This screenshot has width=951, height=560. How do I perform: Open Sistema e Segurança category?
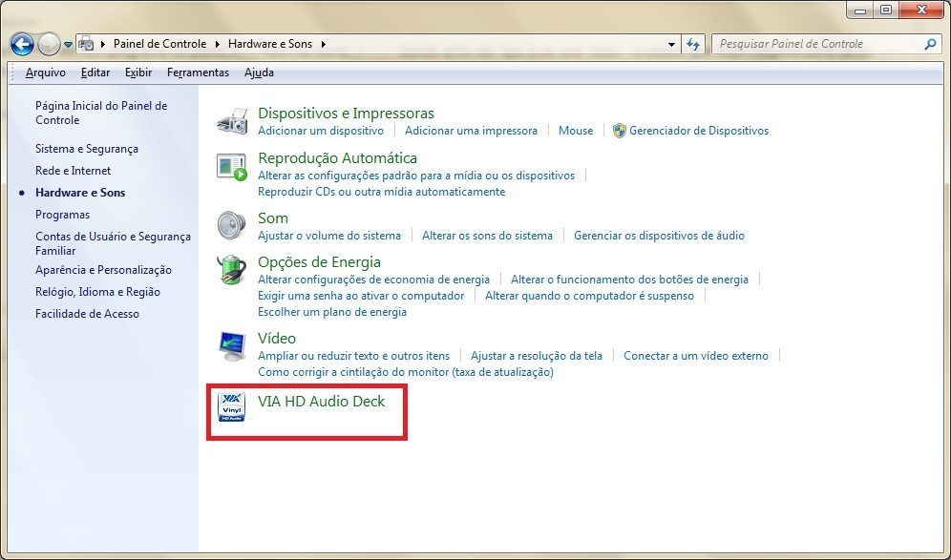click(87, 149)
